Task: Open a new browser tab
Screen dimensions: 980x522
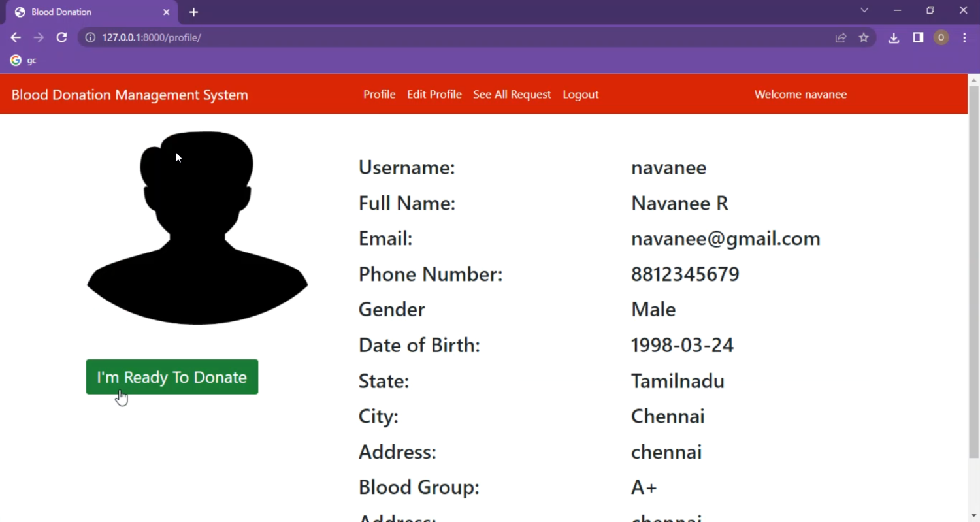Action: point(193,12)
